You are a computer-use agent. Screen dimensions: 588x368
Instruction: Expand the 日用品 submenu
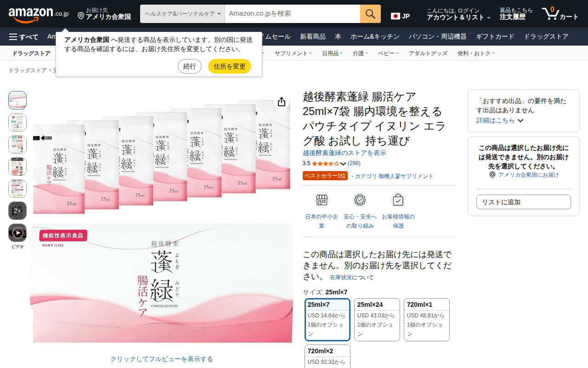click(332, 53)
